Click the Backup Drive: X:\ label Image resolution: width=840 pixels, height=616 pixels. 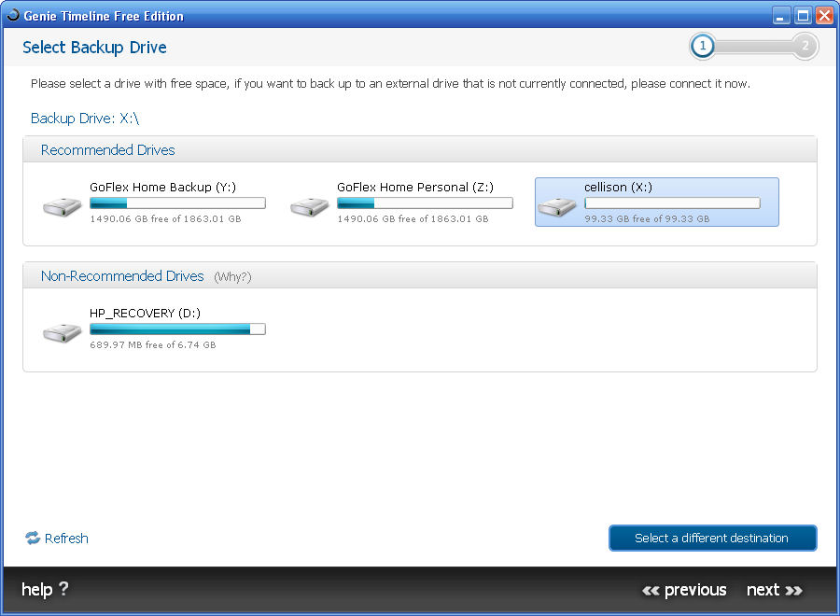85,118
